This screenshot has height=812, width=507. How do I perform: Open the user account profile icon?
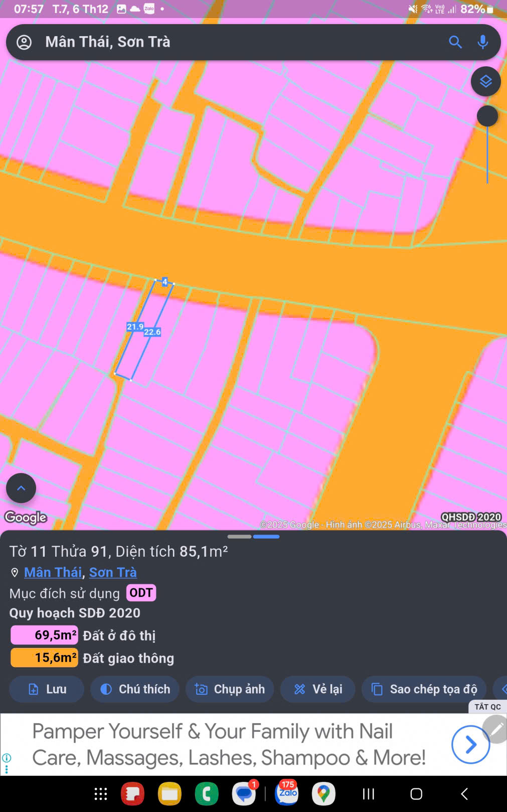coord(24,42)
